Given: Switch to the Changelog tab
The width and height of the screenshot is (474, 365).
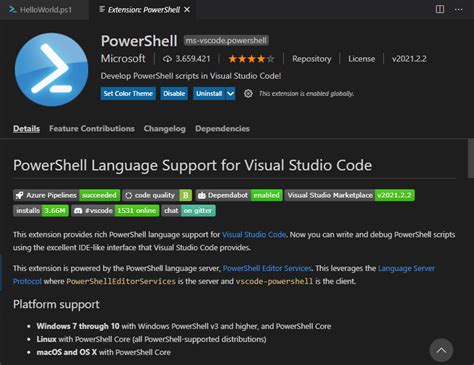Looking at the screenshot, I should [x=165, y=129].
